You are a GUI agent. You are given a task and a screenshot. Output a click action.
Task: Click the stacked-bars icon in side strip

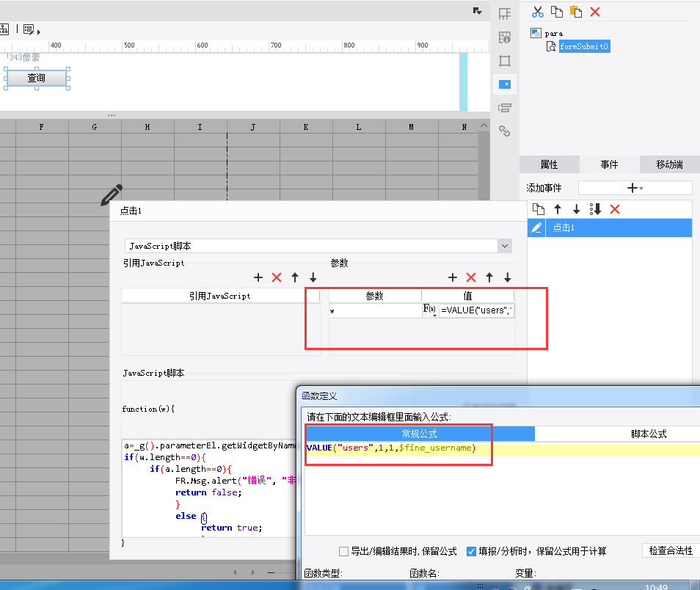point(505,108)
